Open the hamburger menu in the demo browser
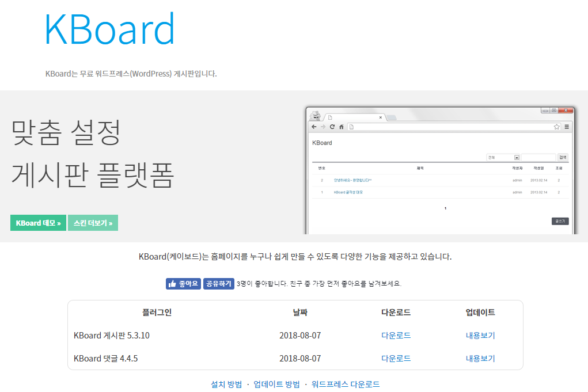This screenshot has height=392, width=588. click(x=567, y=127)
